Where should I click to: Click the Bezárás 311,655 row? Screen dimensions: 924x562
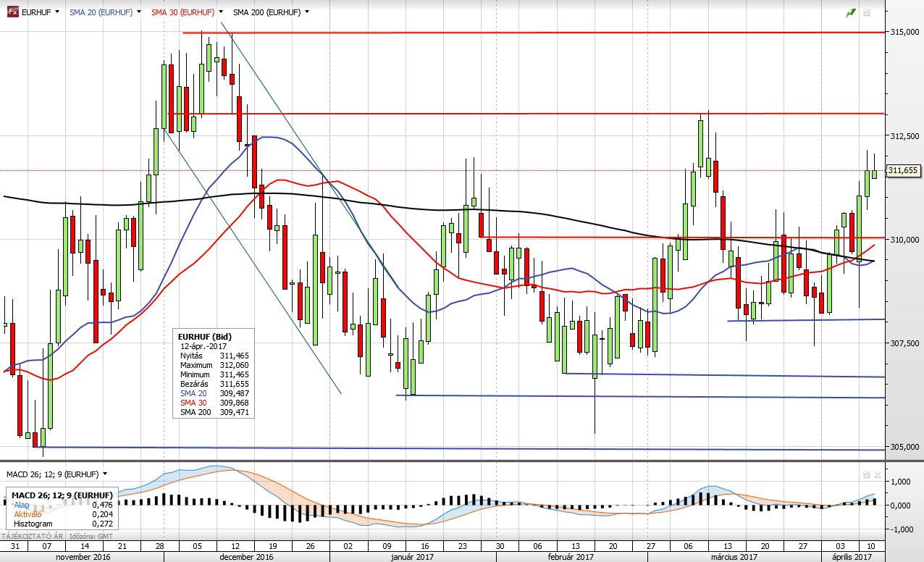[214, 384]
